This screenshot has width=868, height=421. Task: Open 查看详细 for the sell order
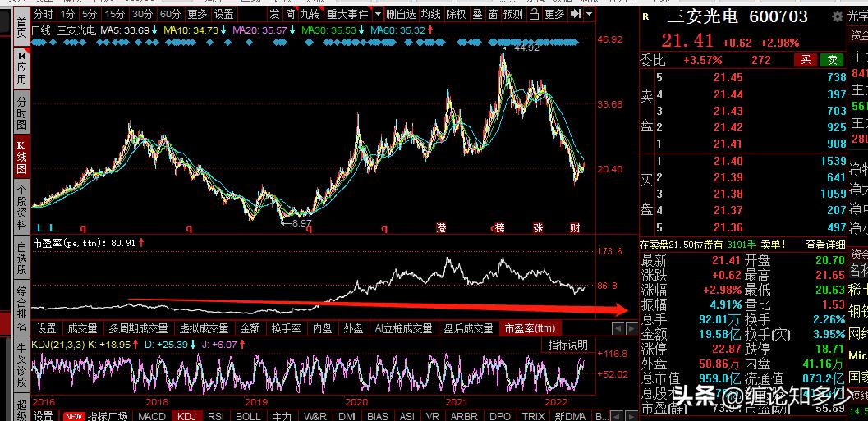tap(825, 244)
